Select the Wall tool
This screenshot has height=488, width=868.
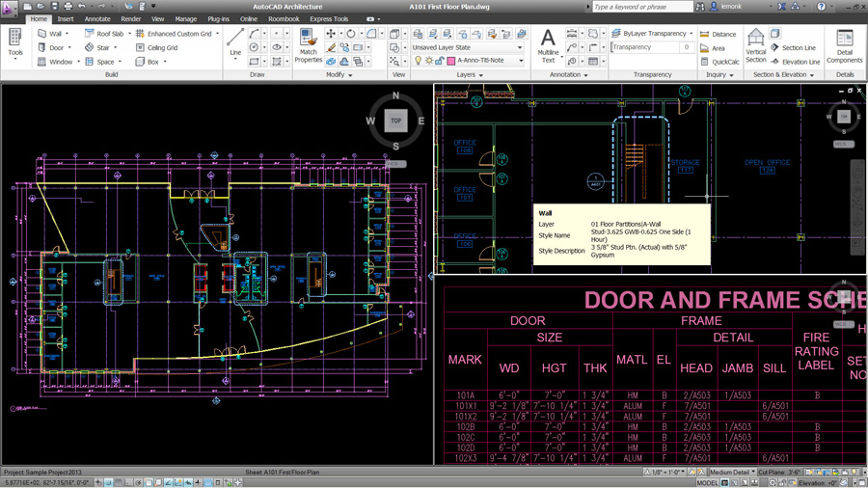tap(49, 34)
